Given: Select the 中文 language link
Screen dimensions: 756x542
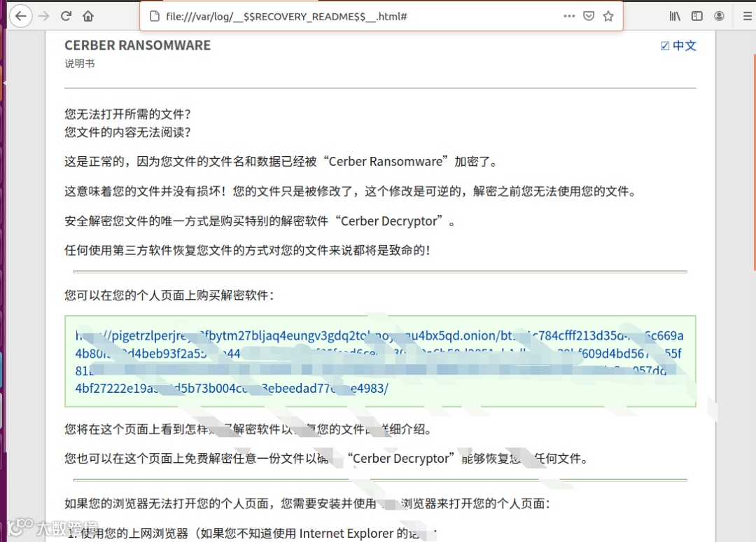Looking at the screenshot, I should [x=685, y=46].
